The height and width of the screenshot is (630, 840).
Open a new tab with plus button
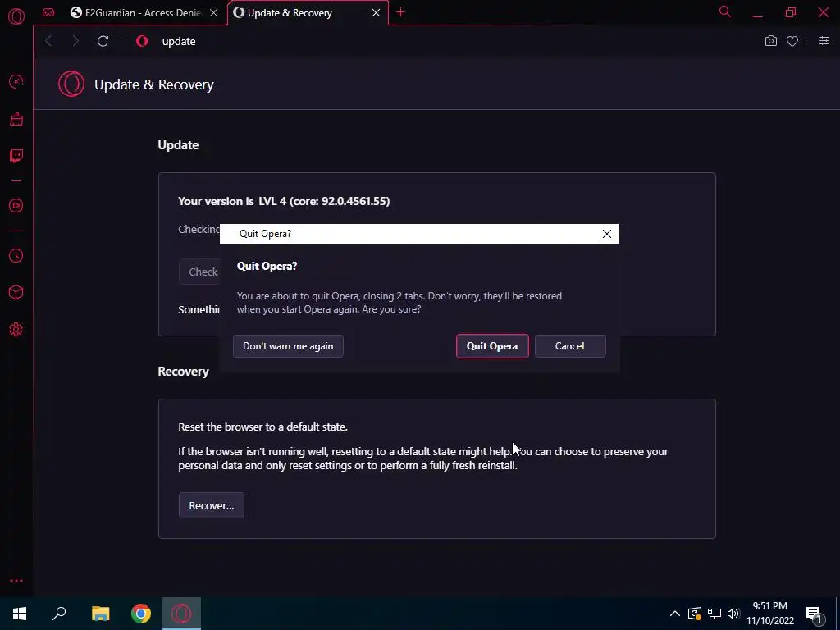pos(400,12)
